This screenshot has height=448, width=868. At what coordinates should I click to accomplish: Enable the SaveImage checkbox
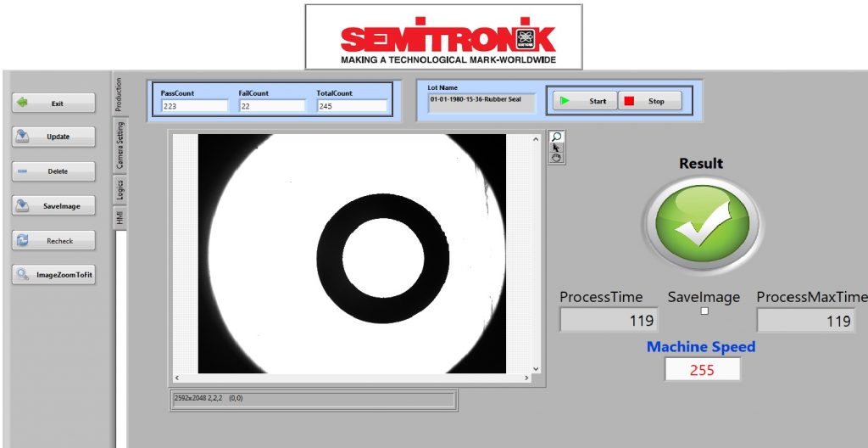(x=704, y=311)
